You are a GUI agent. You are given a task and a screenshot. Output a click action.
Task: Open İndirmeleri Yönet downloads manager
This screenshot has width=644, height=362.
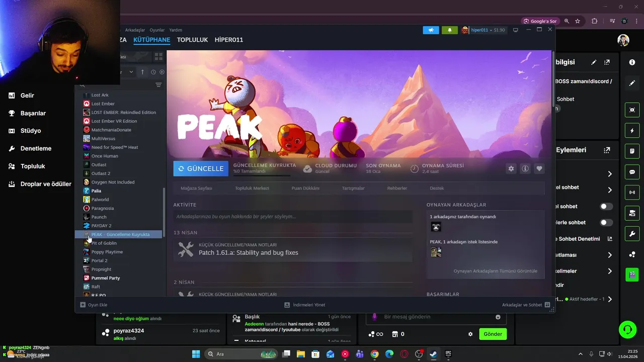(304, 305)
